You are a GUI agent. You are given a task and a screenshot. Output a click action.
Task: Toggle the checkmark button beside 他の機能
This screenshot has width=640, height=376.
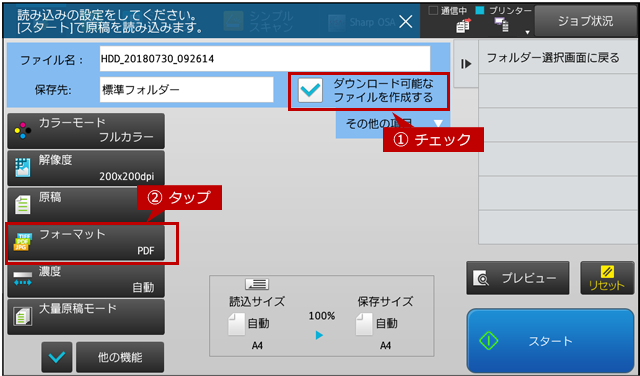[x=57, y=357]
